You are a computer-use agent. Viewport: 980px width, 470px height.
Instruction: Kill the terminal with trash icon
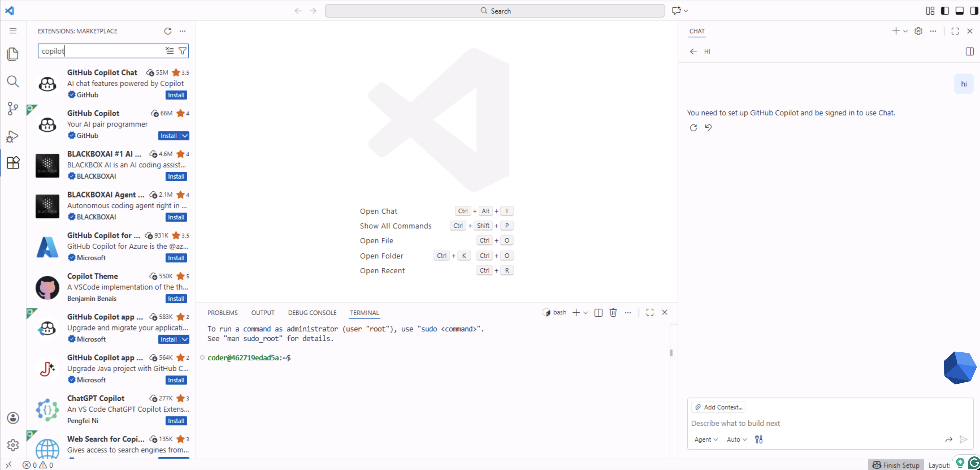[613, 312]
